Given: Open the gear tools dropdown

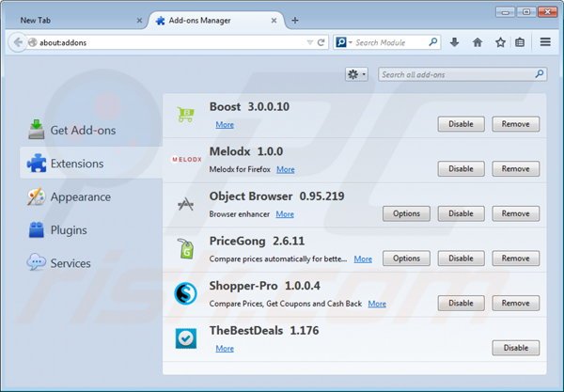Looking at the screenshot, I should [356, 74].
